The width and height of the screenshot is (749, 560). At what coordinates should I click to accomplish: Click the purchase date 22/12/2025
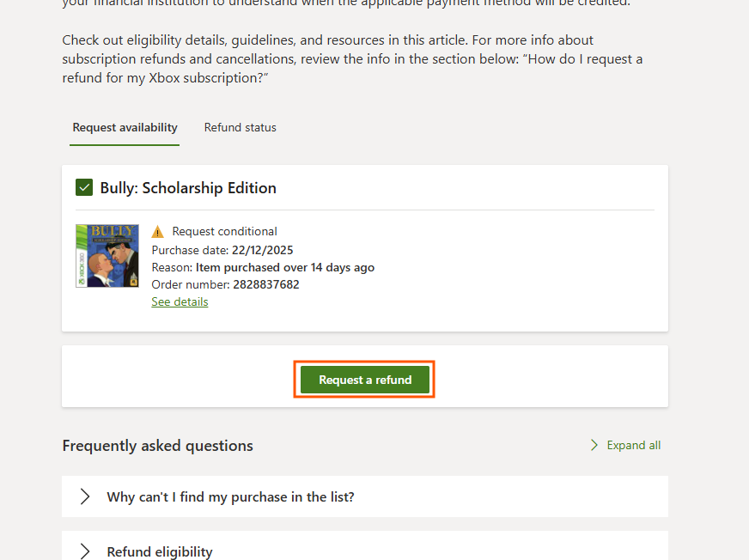coord(262,251)
